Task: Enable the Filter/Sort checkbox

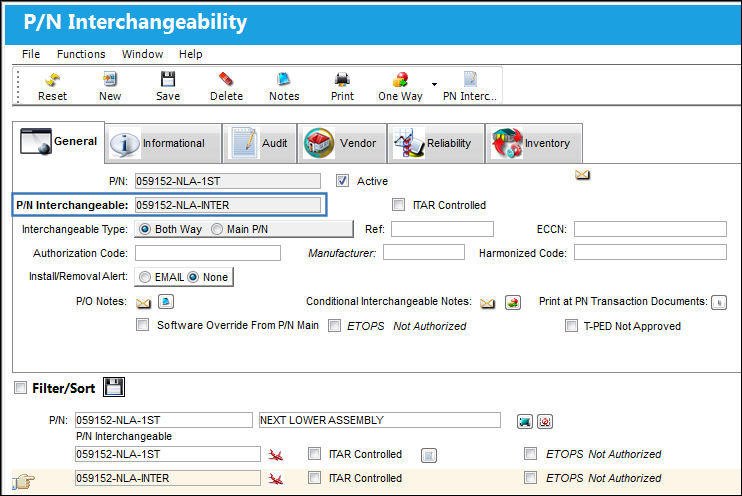Action: pyautogui.click(x=20, y=388)
